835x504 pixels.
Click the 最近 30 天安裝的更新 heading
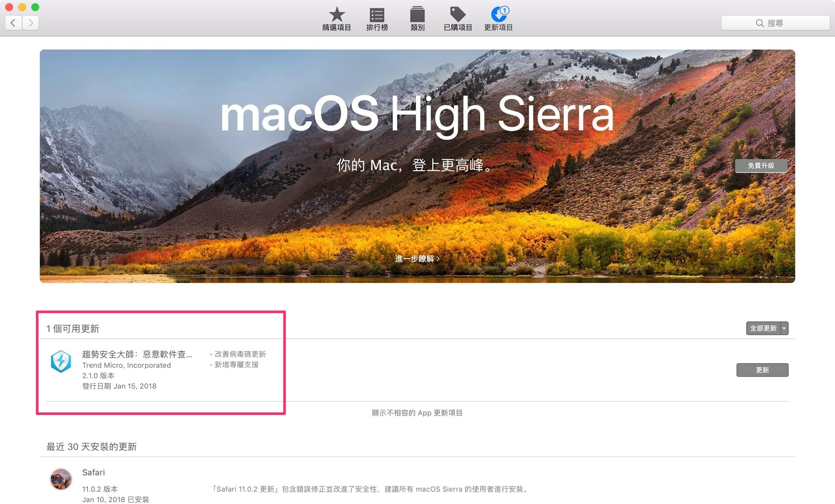point(91,447)
